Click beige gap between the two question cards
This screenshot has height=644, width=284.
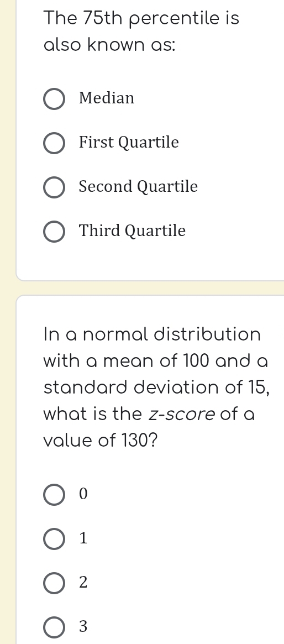click(x=150, y=288)
